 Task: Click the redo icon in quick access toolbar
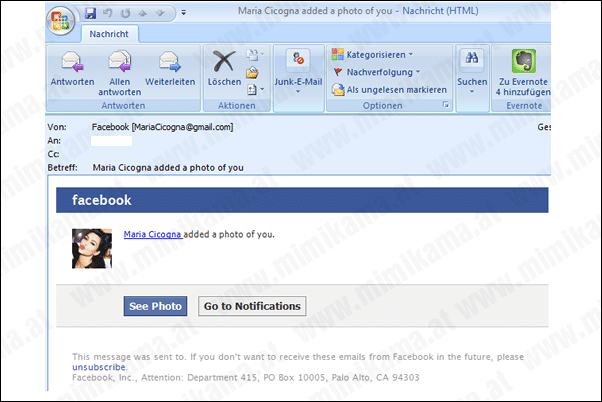(x=126, y=13)
